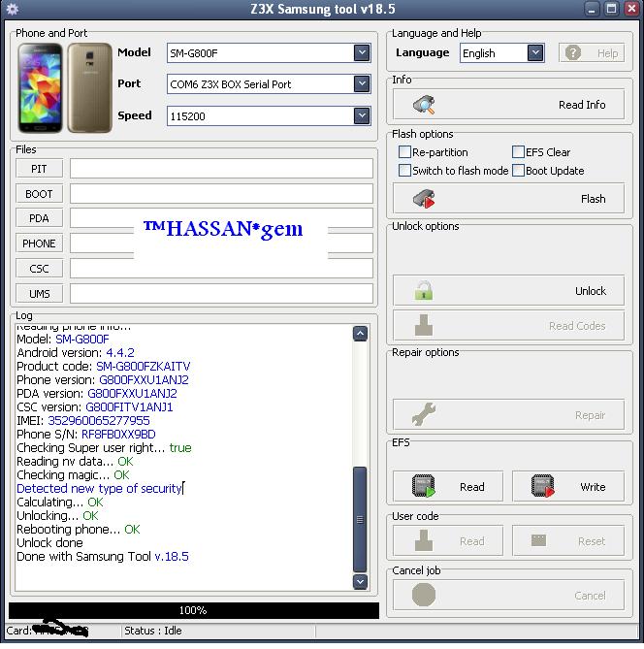The width and height of the screenshot is (644, 649).
Task: Click the Flash chip icon
Action: [x=424, y=199]
